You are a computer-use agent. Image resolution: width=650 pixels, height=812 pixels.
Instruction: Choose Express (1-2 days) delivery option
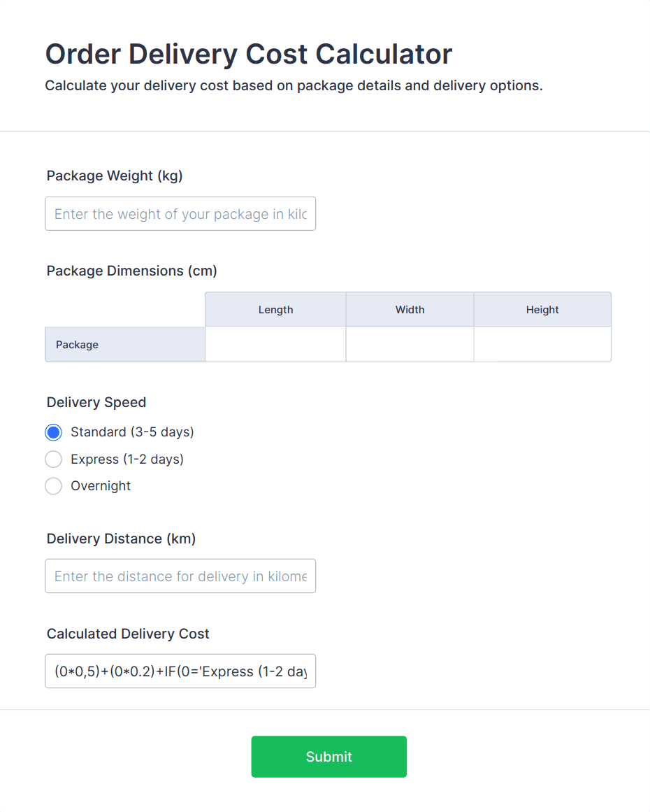[x=54, y=460]
